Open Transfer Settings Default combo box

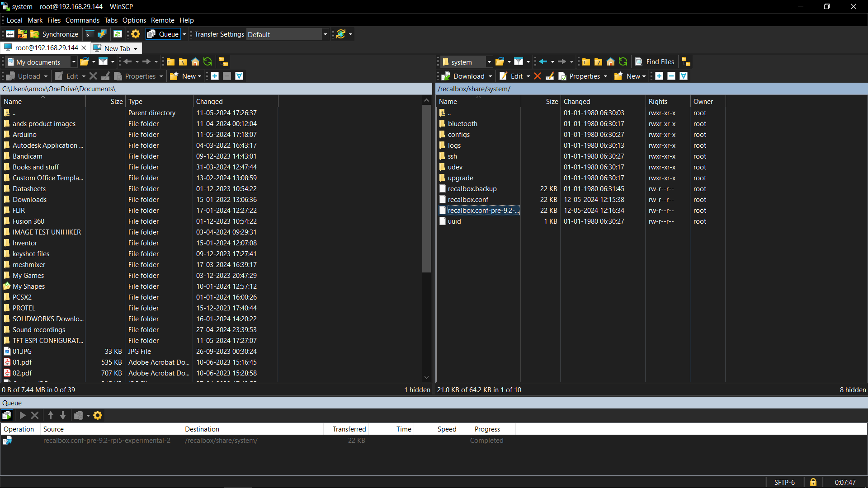point(288,34)
